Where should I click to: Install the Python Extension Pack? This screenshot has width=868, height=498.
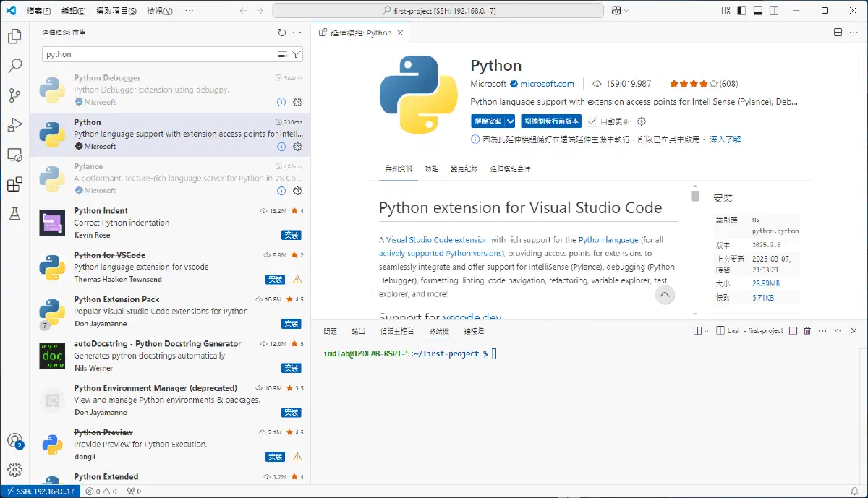(x=292, y=324)
